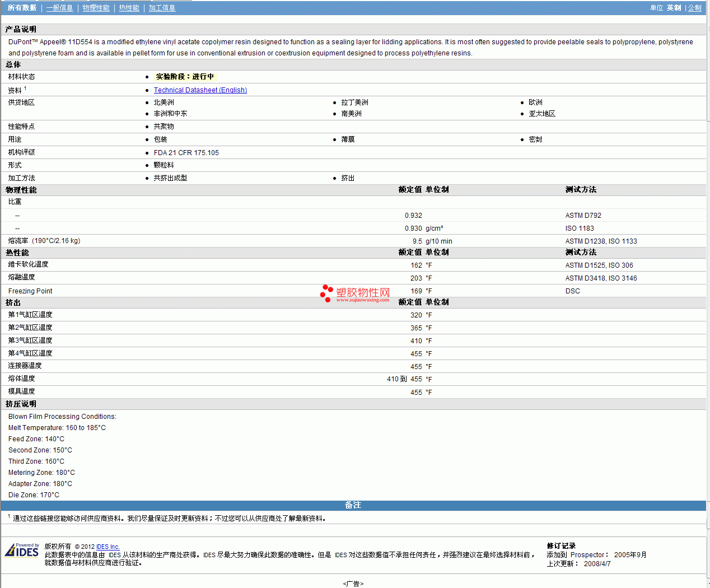Click the 第2气缸区温度 row label
The image size is (710, 588).
tap(30, 328)
